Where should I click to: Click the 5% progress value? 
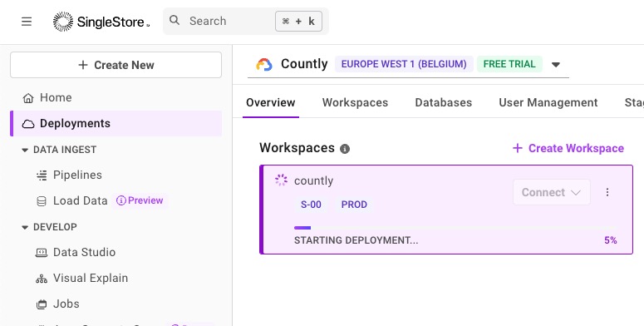point(610,240)
